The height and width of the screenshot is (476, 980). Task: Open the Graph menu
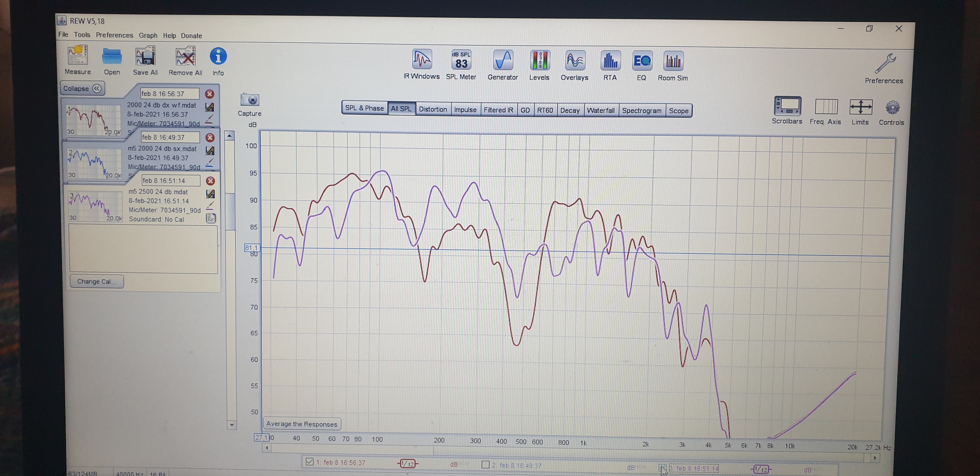pos(148,35)
